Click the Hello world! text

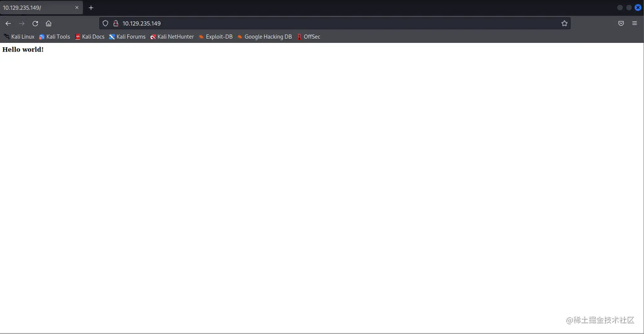(23, 49)
